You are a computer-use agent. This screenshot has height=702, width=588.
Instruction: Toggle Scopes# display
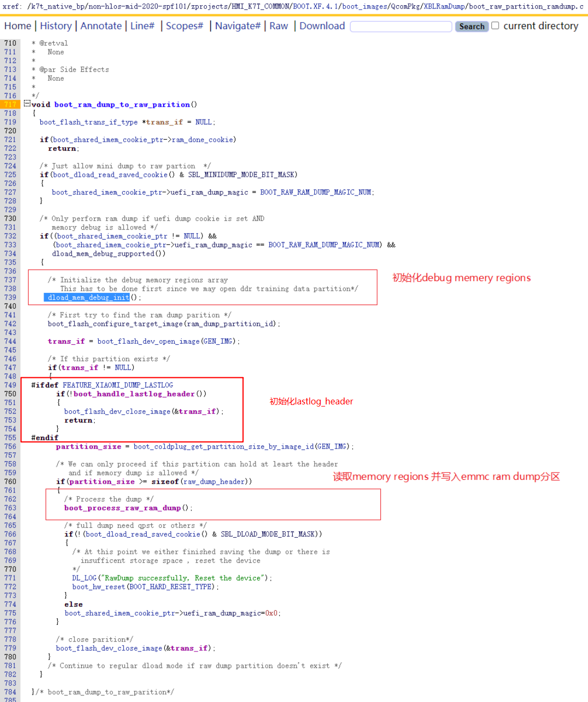pos(184,26)
